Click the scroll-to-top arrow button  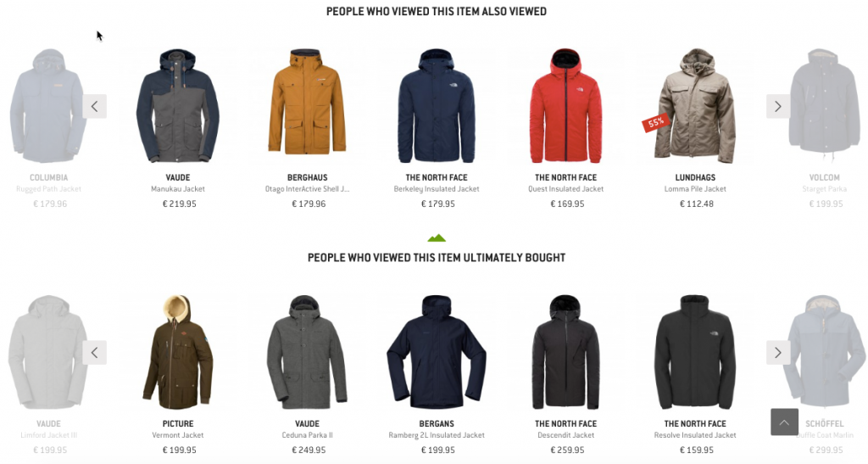(784, 422)
